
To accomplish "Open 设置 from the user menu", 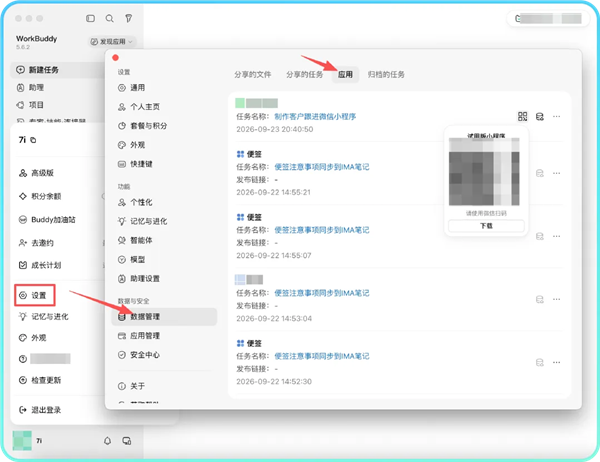I will tap(35, 295).
